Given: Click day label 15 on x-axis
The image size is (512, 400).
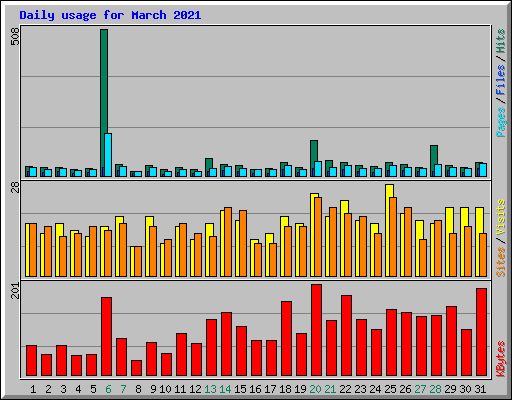Looking at the screenshot, I should (x=240, y=389).
